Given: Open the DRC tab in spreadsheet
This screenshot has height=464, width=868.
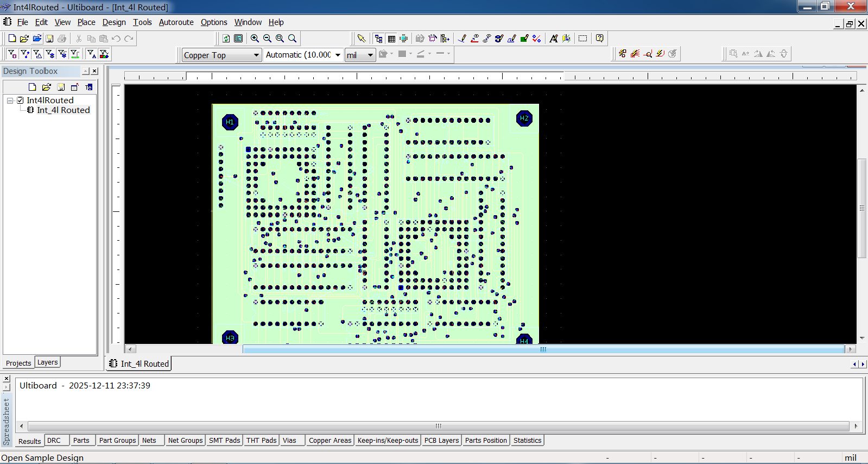Looking at the screenshot, I should click(54, 441).
